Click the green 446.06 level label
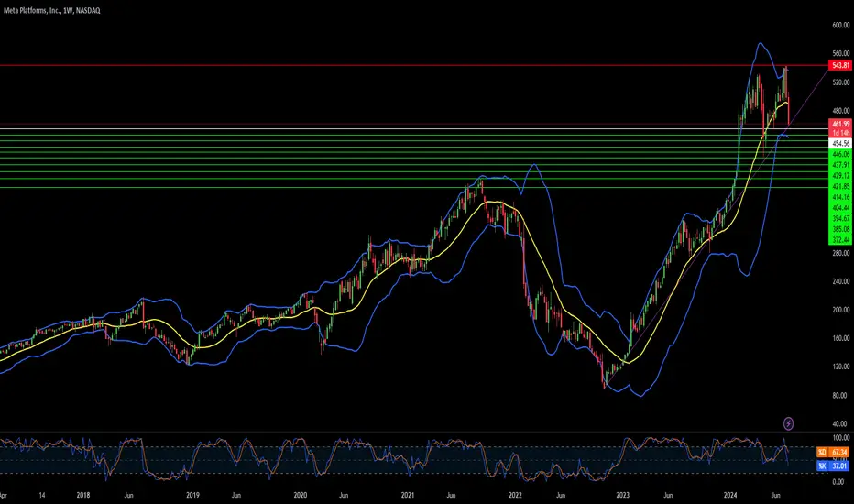The image size is (854, 504). pyautogui.click(x=840, y=154)
